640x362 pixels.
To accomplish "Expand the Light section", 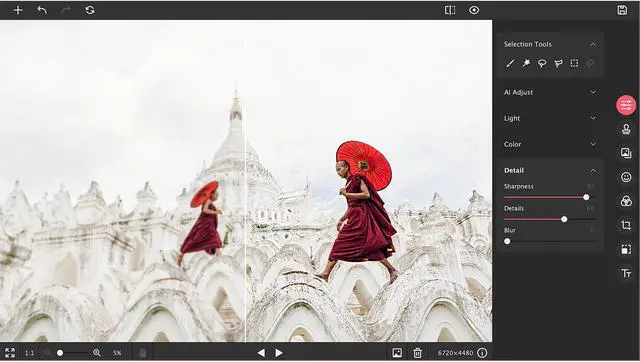I will tap(550, 118).
